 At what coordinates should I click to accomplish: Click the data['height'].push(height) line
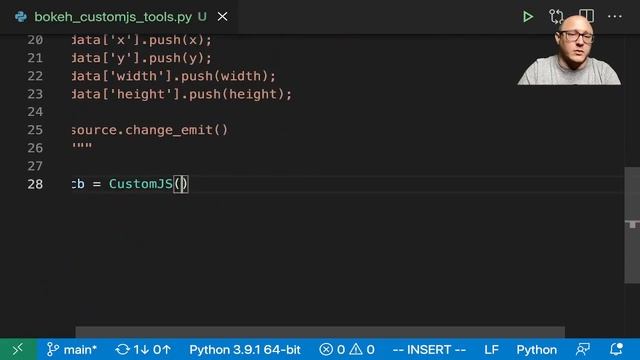[182, 94]
